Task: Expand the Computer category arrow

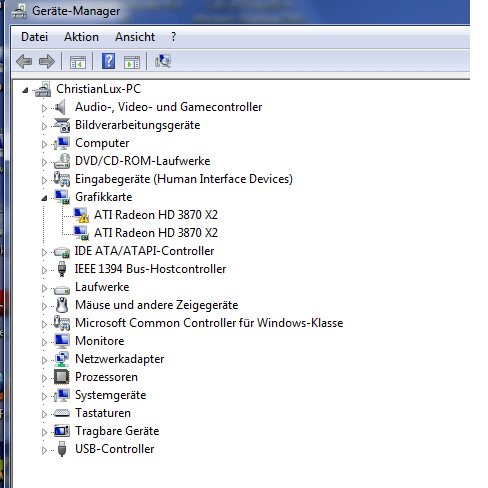Action: 44,144
